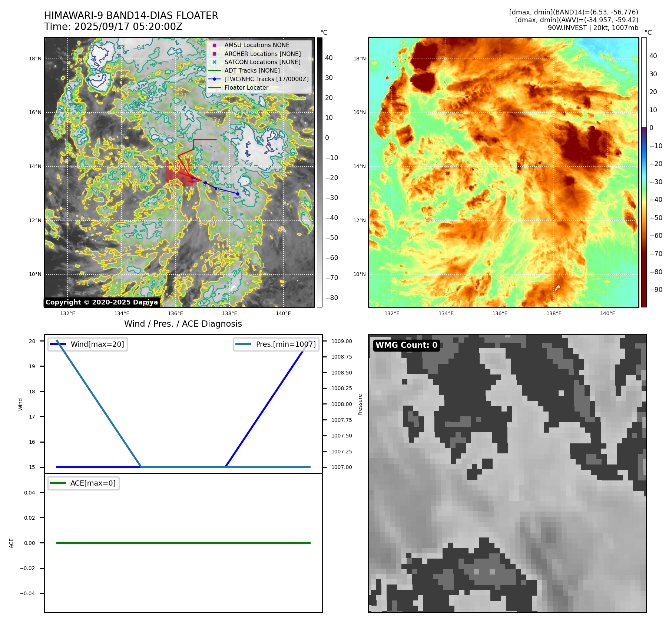Click the vertical ACE axis label
The width and height of the screenshot is (672, 626).
point(11,543)
